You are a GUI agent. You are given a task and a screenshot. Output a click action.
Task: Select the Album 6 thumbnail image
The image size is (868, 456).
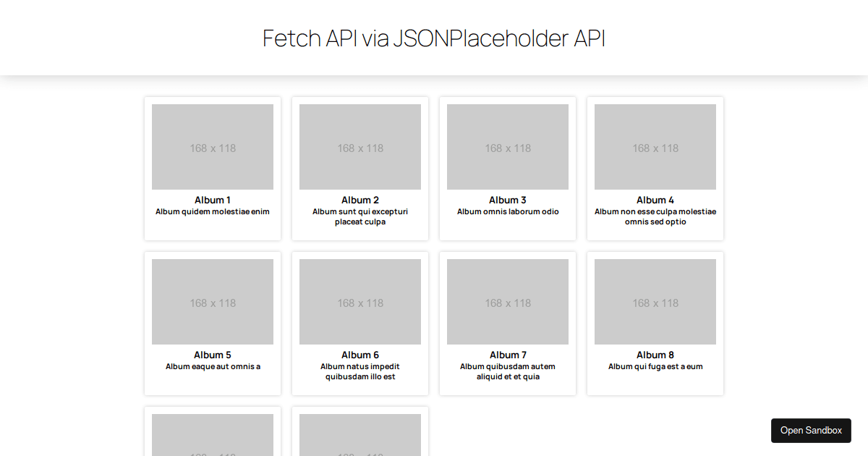click(359, 301)
